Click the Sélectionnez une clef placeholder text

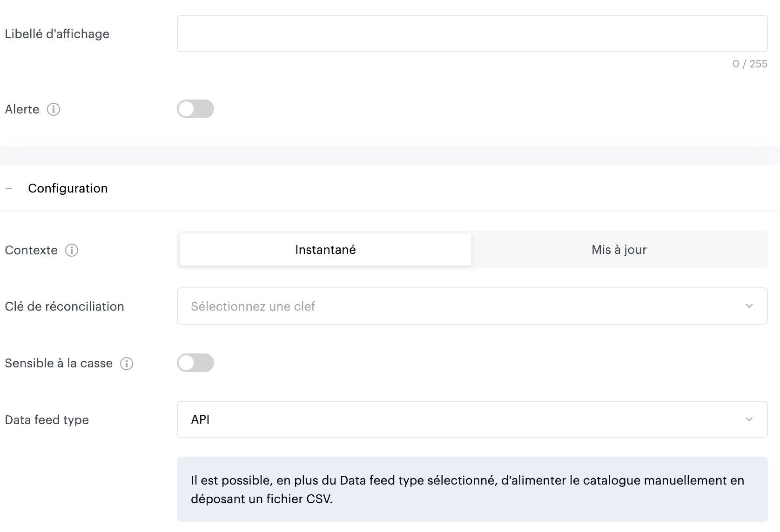[253, 306]
